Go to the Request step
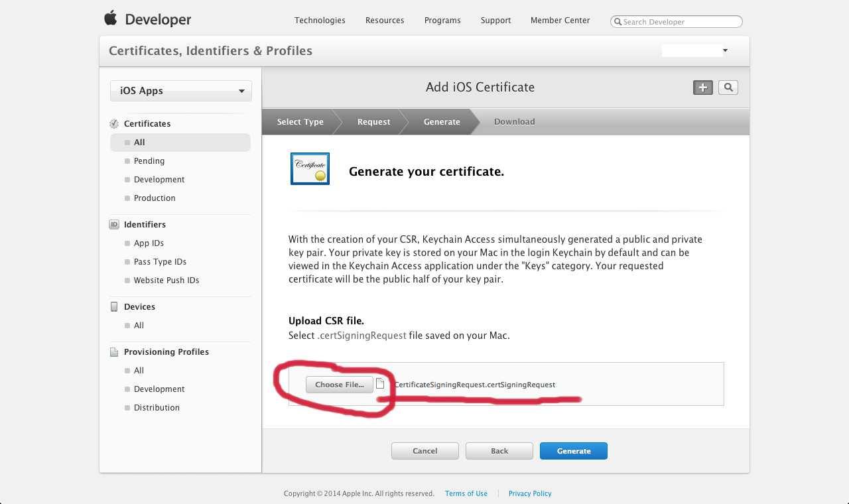The height and width of the screenshot is (504, 849). tap(374, 122)
